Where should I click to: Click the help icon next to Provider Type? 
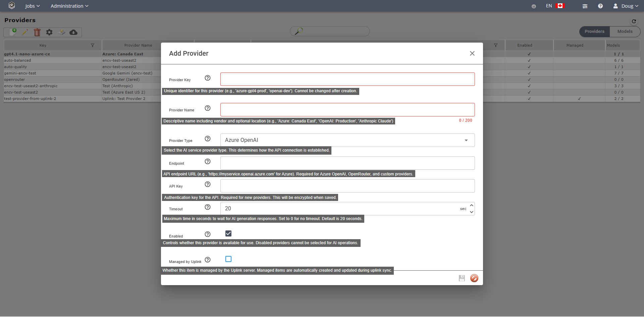point(208,139)
